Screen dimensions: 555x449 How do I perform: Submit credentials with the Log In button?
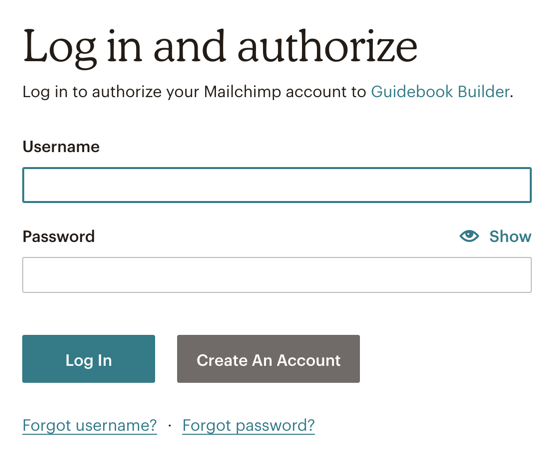[88, 359]
